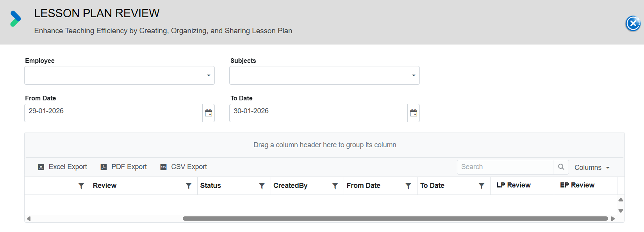Viewport: 644px width, 232px height.
Task: Click the CSV Export button
Action: point(184,167)
